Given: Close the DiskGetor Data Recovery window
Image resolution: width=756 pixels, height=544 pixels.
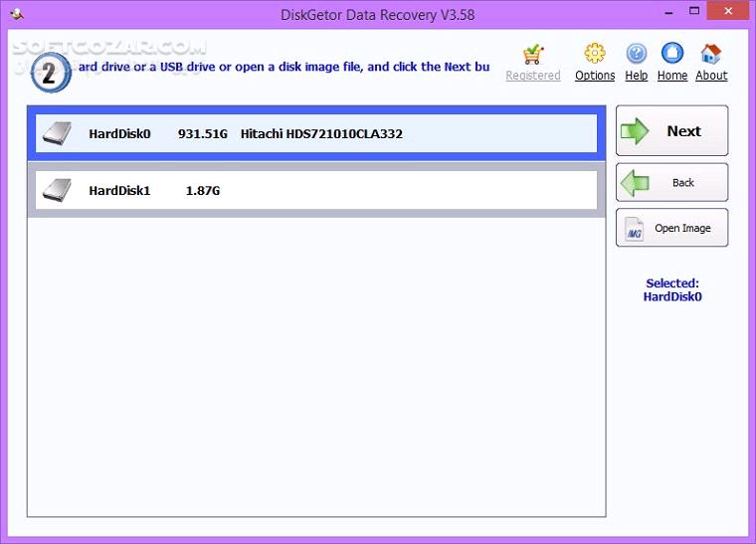Looking at the screenshot, I should tap(728, 11).
